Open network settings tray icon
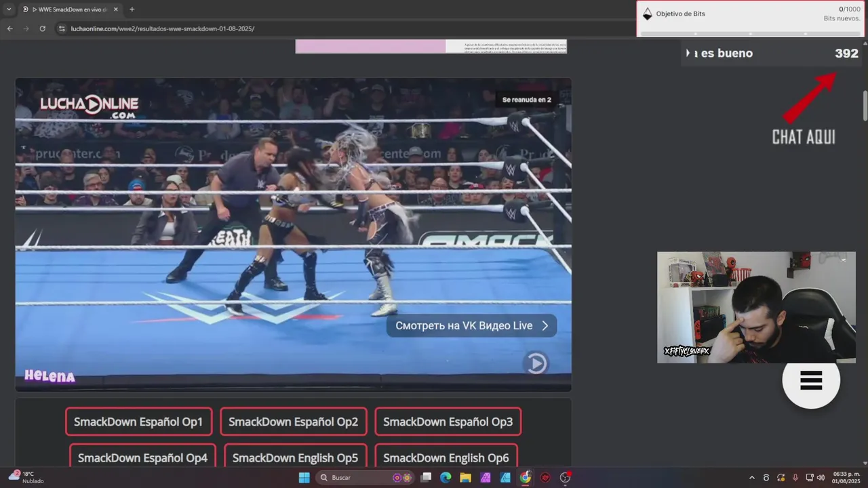Screen dimensions: 868x488 pyautogui.click(x=810, y=477)
